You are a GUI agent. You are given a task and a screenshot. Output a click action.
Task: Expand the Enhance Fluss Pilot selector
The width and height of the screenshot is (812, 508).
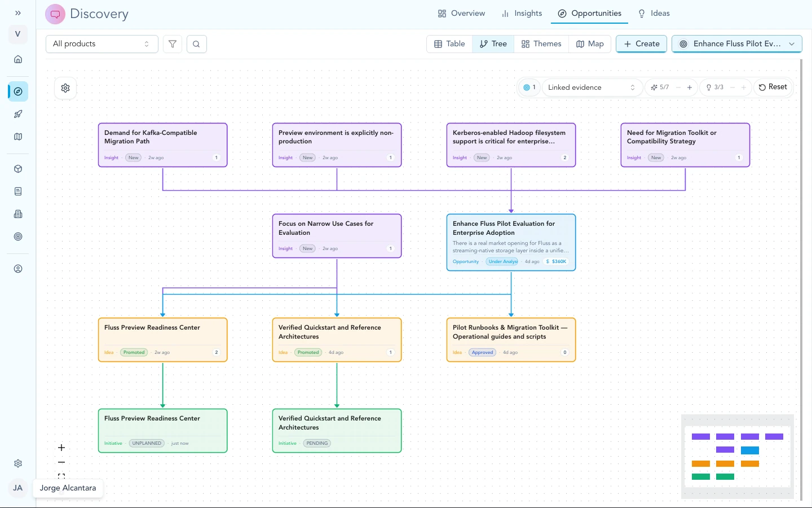(736, 44)
